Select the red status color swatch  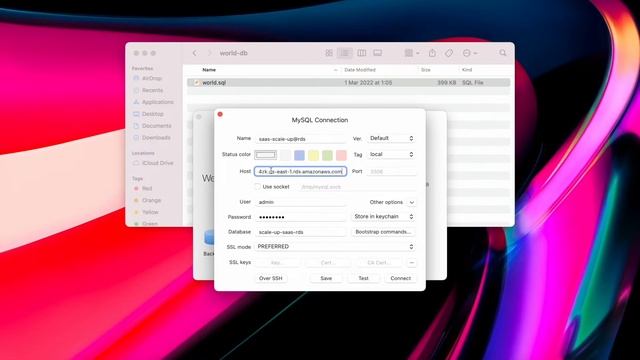pos(341,155)
